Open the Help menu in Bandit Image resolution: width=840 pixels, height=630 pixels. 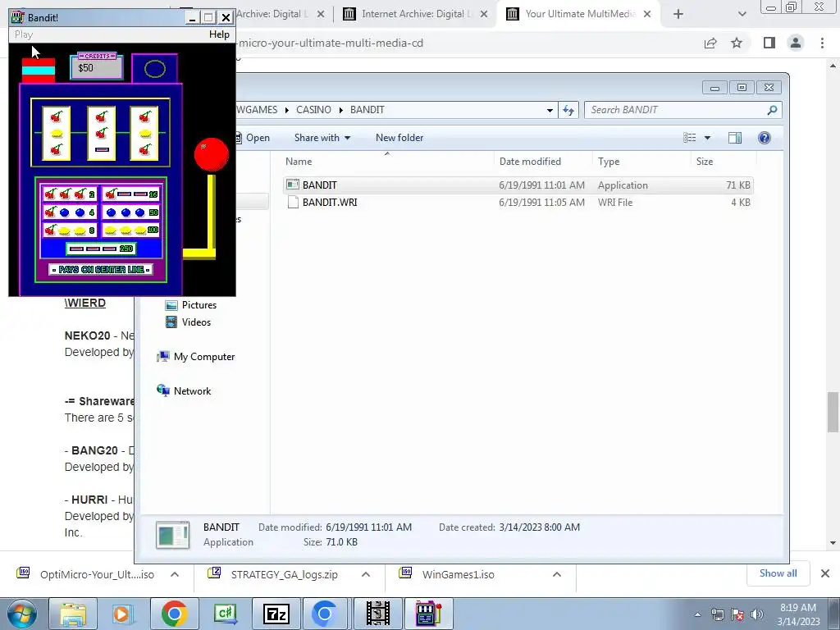pos(219,34)
